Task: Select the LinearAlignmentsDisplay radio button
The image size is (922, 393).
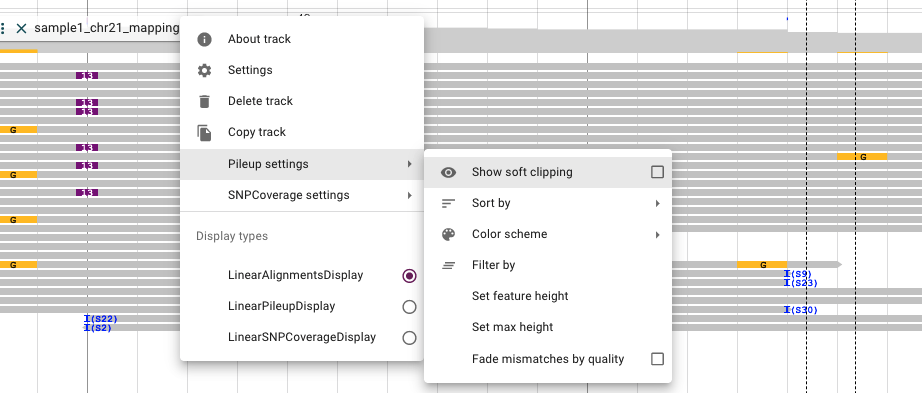Action: coord(409,276)
